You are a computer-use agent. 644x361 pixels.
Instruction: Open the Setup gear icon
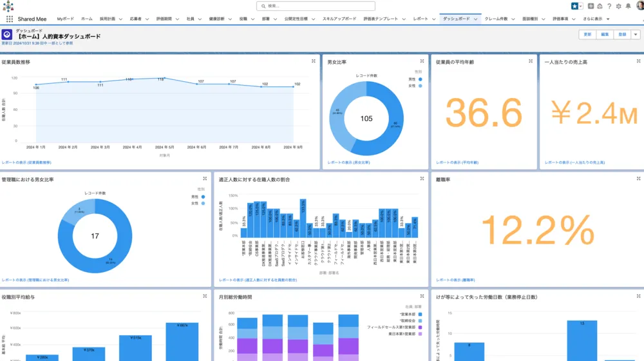pos(618,6)
